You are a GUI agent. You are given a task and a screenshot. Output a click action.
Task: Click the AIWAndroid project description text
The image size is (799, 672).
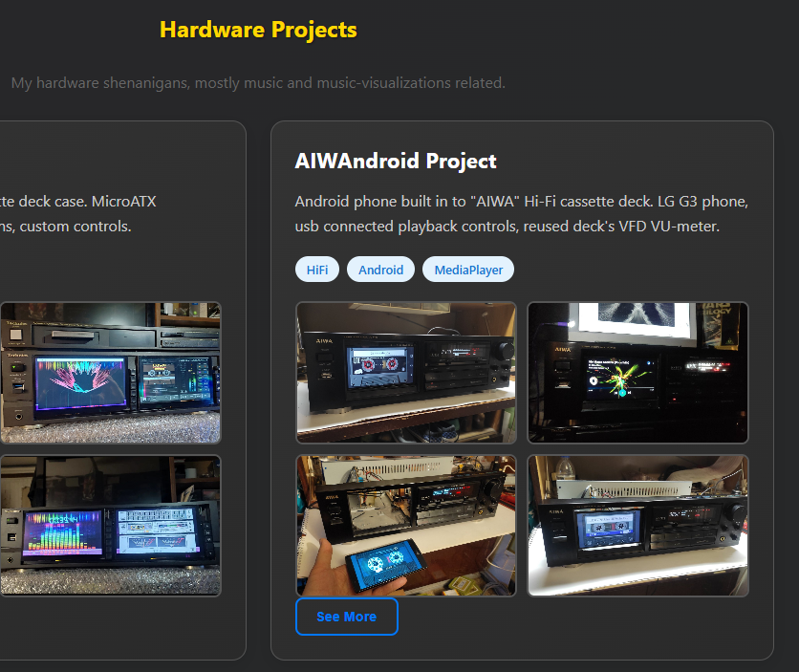(x=521, y=212)
